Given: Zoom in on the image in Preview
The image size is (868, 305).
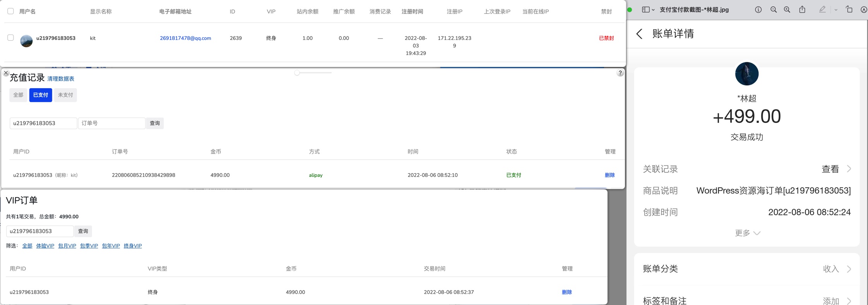Looking at the screenshot, I should pyautogui.click(x=787, y=10).
